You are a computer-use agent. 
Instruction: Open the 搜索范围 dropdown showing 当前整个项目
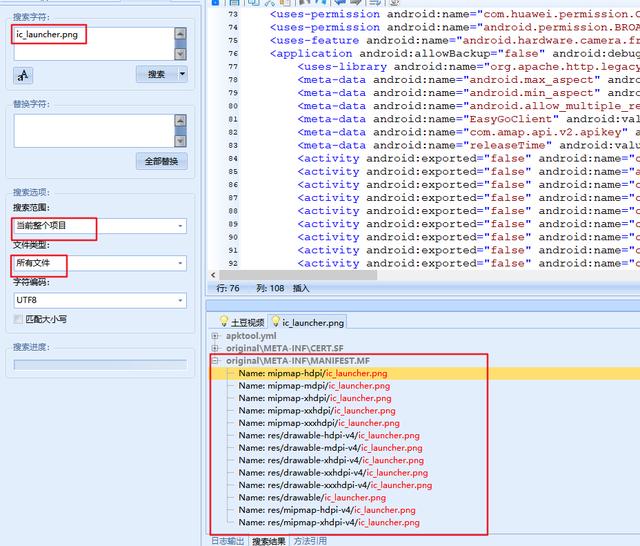pos(100,226)
